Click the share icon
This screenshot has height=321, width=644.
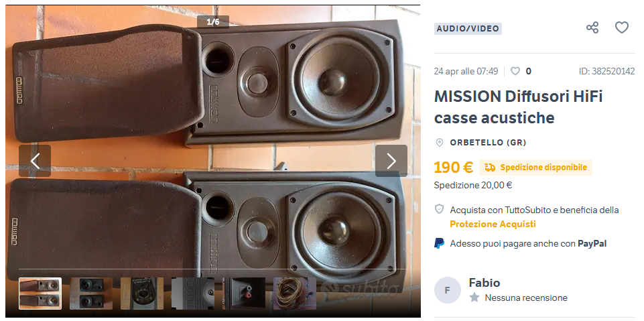click(592, 28)
